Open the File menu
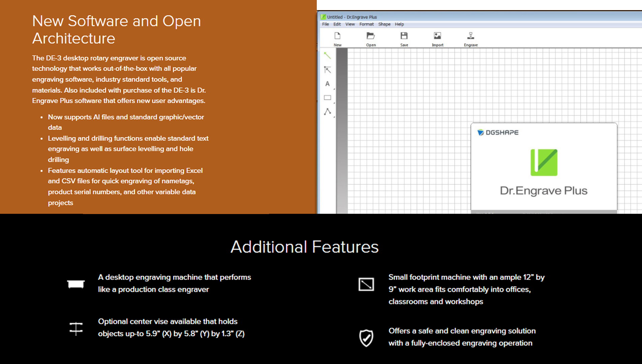The height and width of the screenshot is (364, 642). tap(325, 24)
